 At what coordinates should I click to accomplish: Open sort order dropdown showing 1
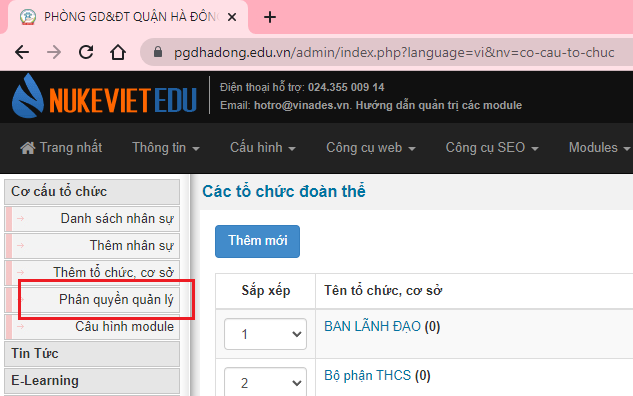coord(265,334)
